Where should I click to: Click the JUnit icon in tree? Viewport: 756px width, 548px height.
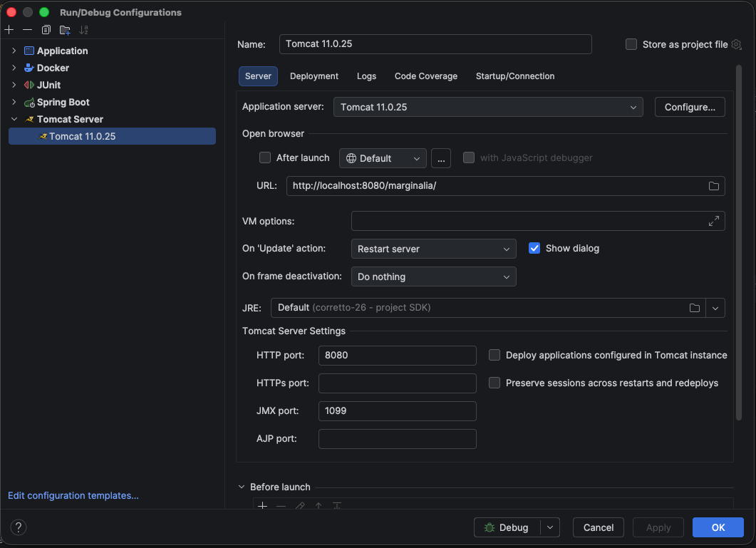[29, 85]
